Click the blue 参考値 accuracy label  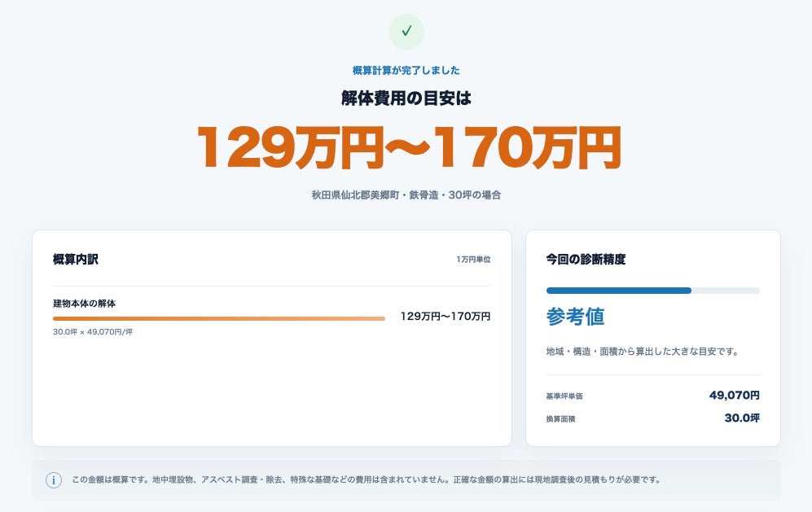[575, 317]
